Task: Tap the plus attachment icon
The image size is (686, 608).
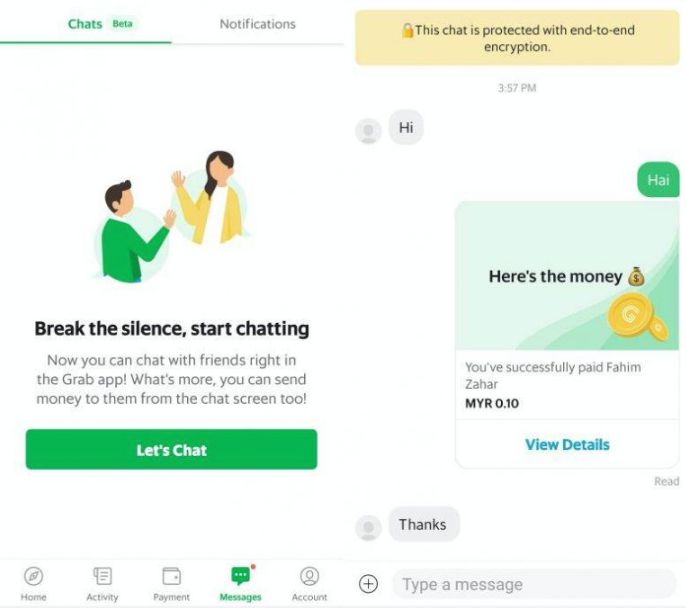Action: tap(368, 584)
